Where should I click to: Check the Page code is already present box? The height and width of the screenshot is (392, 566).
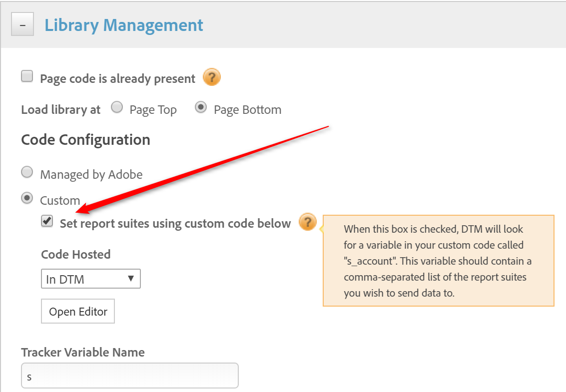(27, 77)
